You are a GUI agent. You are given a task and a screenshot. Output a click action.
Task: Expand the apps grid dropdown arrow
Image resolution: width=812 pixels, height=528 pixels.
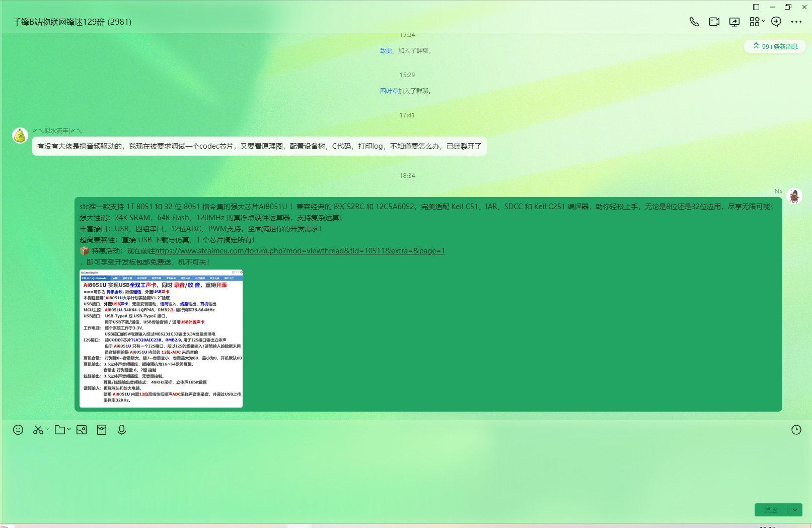[x=764, y=21]
